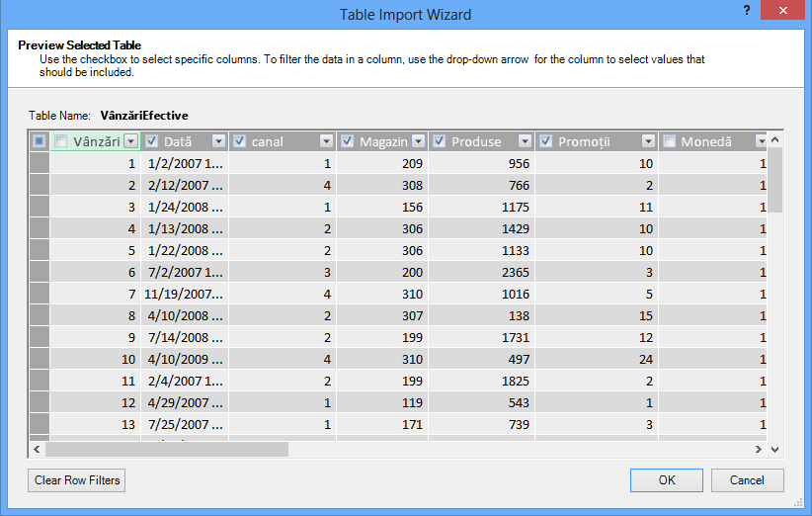The image size is (812, 516).
Task: Click the horizontal scrollbar left arrow
Action: coord(37,449)
